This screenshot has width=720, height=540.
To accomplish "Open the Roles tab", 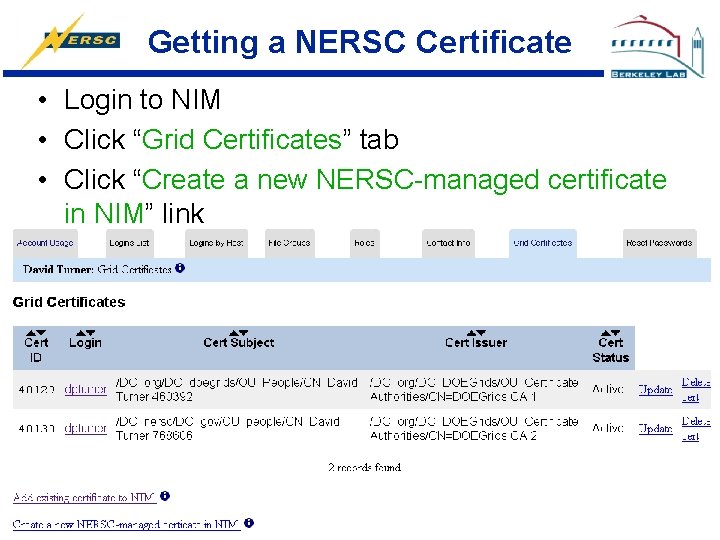I will (x=364, y=243).
